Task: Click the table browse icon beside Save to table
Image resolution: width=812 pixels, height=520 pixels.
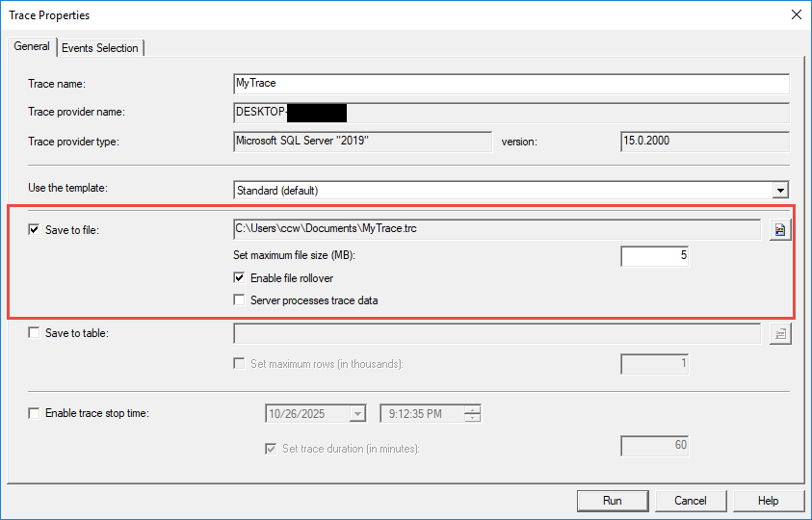Action: pos(780,333)
